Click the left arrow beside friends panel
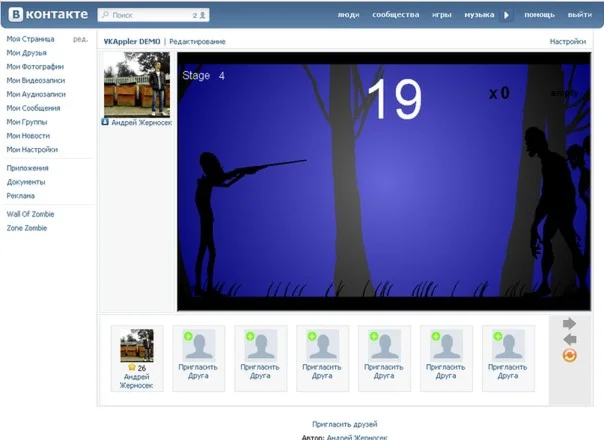Viewport: 604px width, 440px height. (x=570, y=339)
